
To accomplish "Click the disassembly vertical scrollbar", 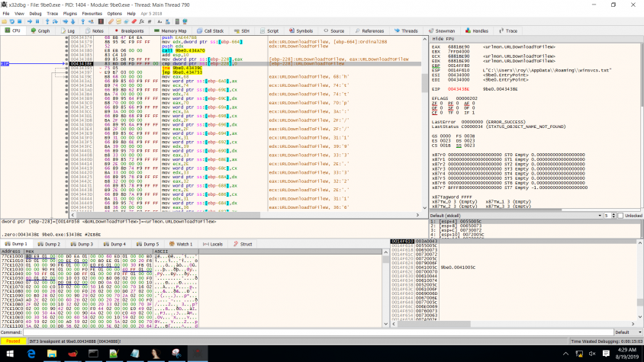I will [x=425, y=123].
